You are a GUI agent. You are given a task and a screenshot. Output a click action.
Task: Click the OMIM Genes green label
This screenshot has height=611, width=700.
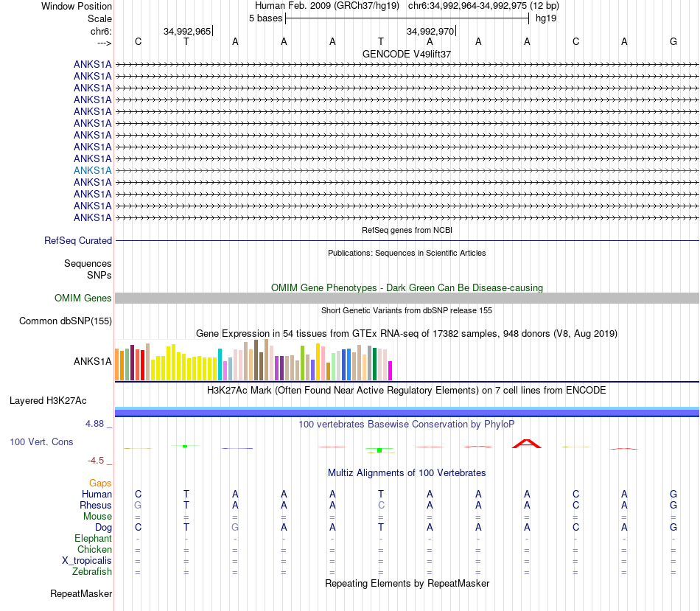coord(83,298)
